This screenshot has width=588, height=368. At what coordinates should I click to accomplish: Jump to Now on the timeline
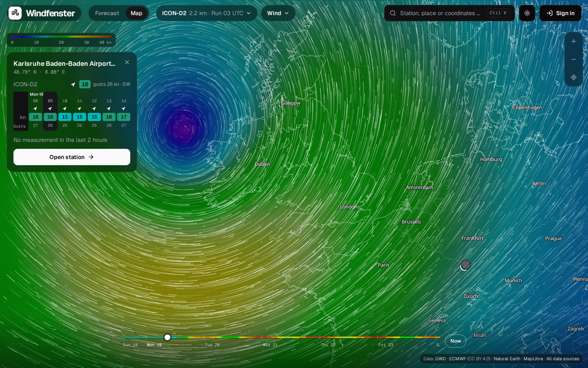coord(456,341)
